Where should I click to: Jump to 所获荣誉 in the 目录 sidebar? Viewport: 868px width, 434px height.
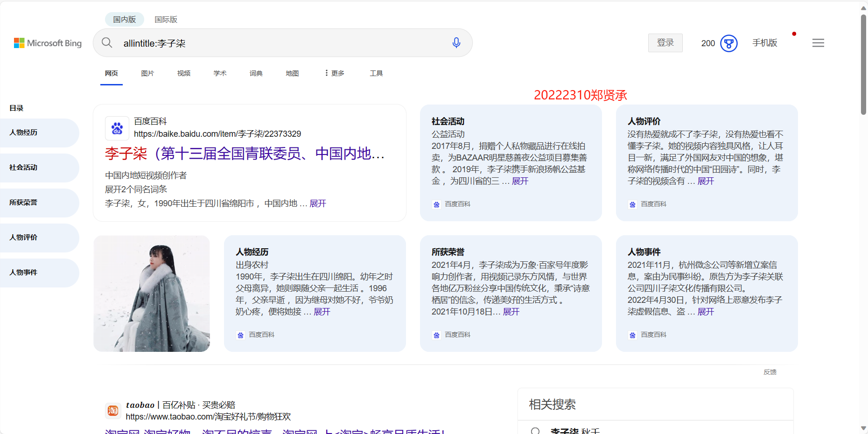pyautogui.click(x=39, y=203)
